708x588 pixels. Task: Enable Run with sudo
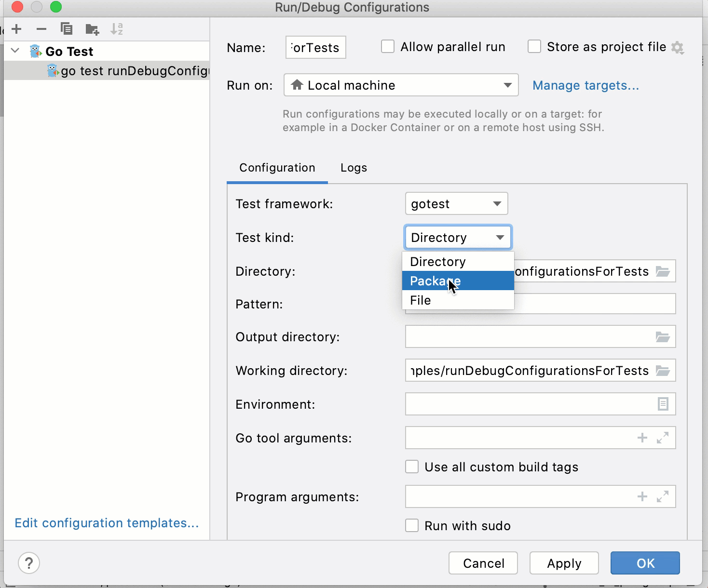[412, 525]
